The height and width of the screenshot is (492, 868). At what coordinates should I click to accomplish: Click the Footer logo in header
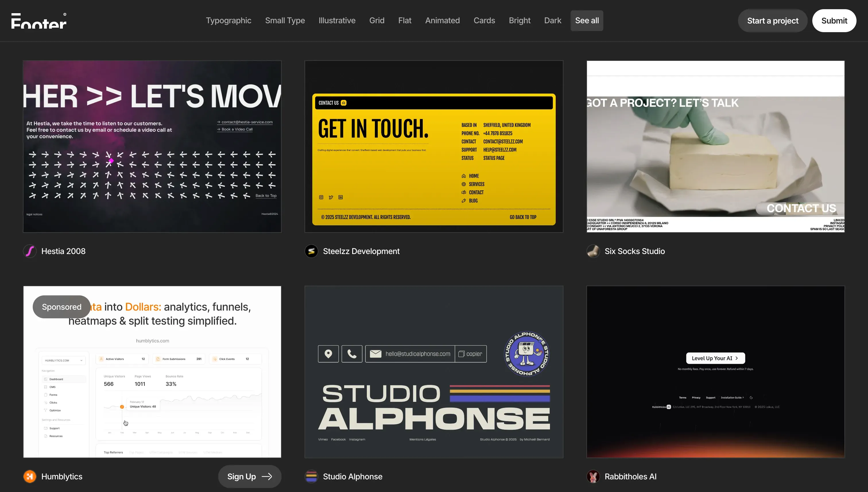point(39,21)
